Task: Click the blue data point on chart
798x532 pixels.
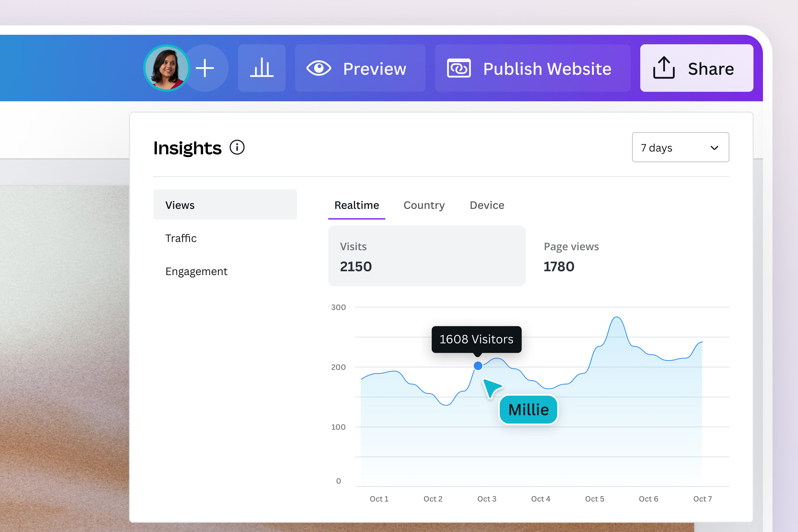Action: [478, 366]
